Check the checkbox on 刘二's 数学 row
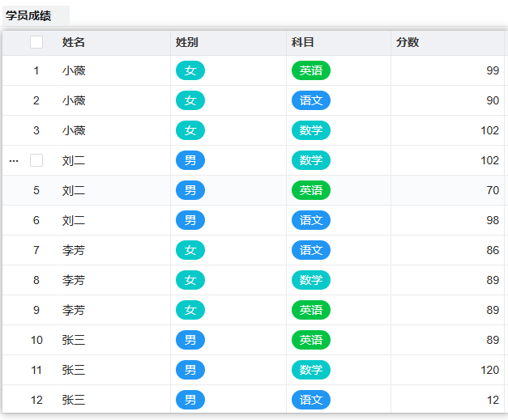Viewport: 508px width, 420px height. pyautogui.click(x=36, y=160)
